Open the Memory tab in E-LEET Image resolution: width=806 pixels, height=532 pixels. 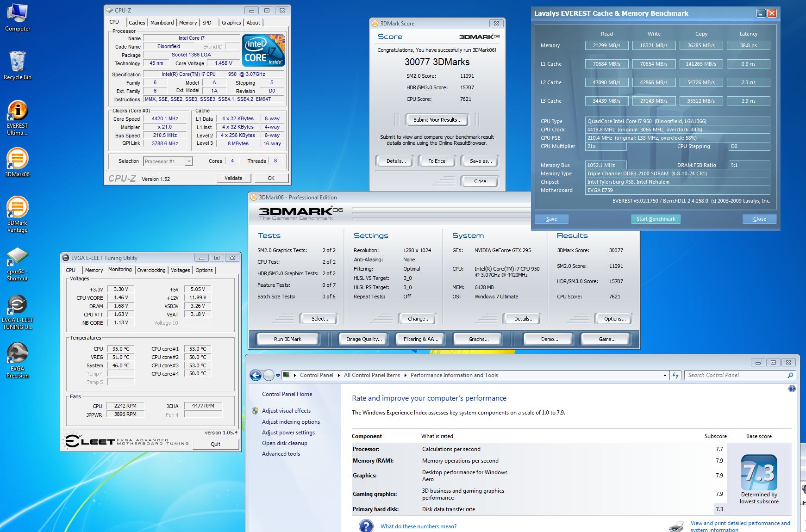click(94, 270)
